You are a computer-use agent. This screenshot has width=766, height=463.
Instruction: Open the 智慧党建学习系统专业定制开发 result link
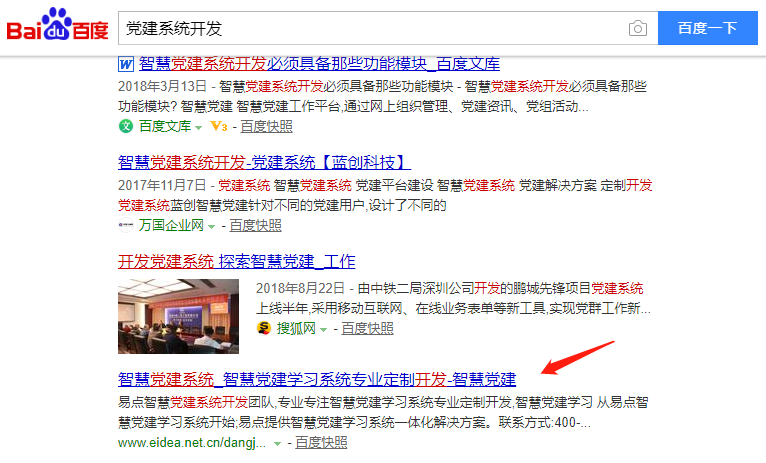317,379
